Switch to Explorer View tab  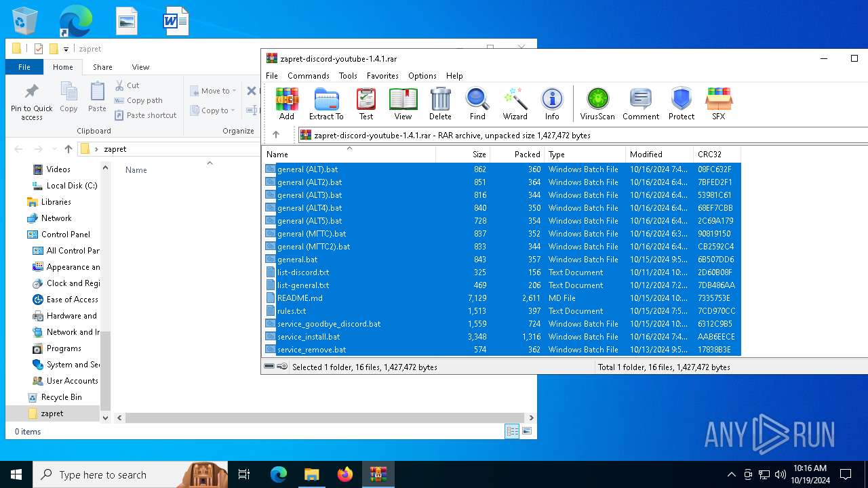point(140,67)
